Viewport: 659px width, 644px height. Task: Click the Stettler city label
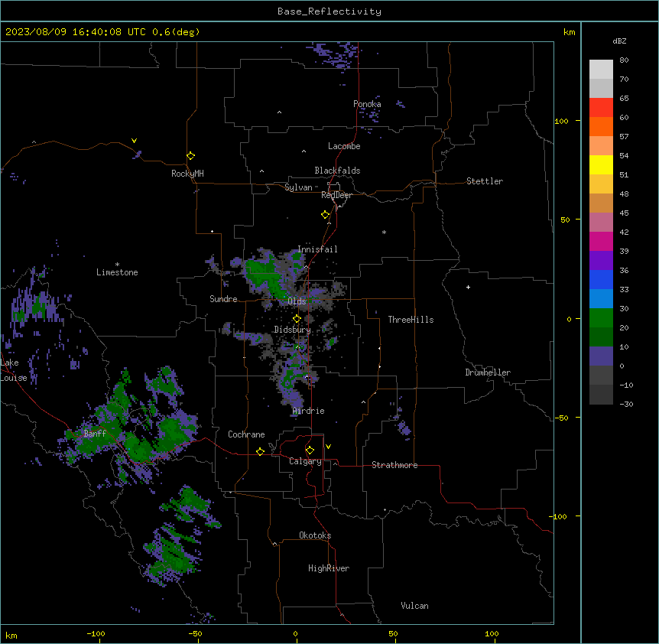pyautogui.click(x=485, y=181)
